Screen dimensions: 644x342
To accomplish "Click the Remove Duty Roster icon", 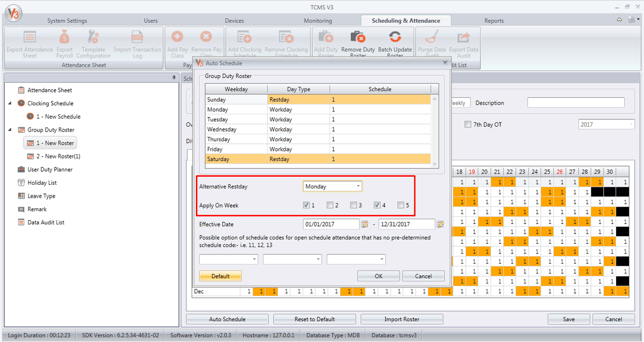I will (358, 38).
